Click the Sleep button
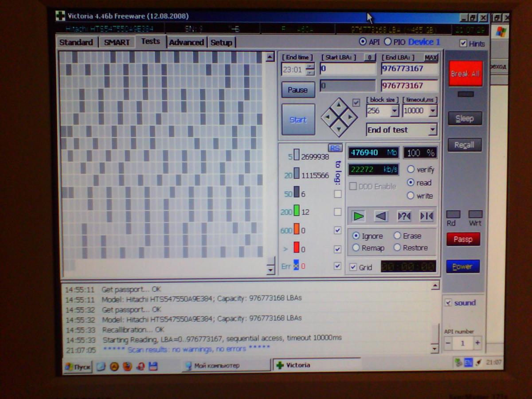This screenshot has width=532, height=399. pos(465,119)
